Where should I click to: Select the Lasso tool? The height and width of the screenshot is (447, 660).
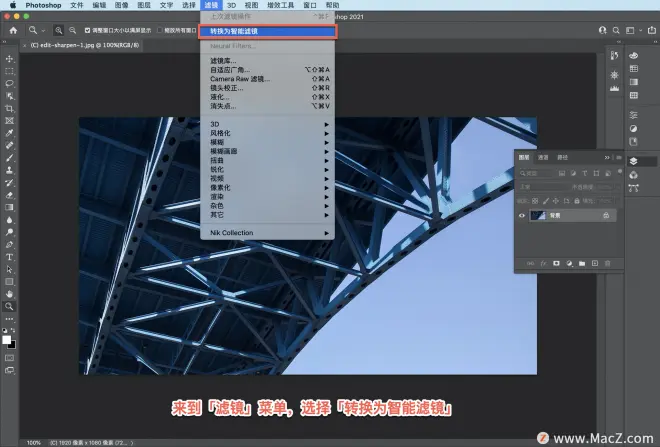tap(9, 83)
